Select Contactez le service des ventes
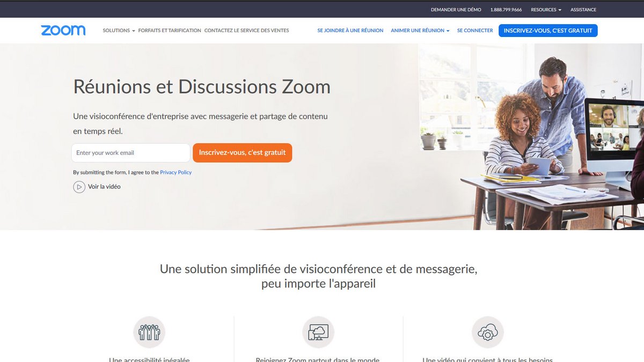 tap(247, 31)
